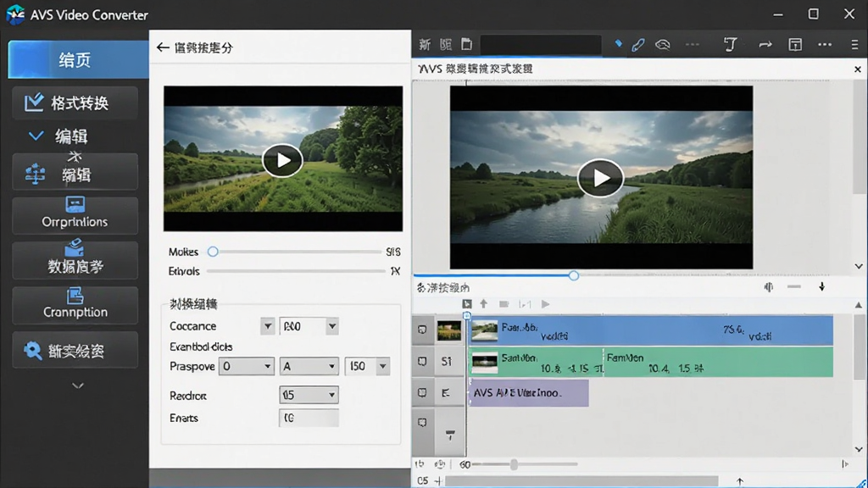Open the 格式转换 sidebar item
868x488 pixels.
75,103
